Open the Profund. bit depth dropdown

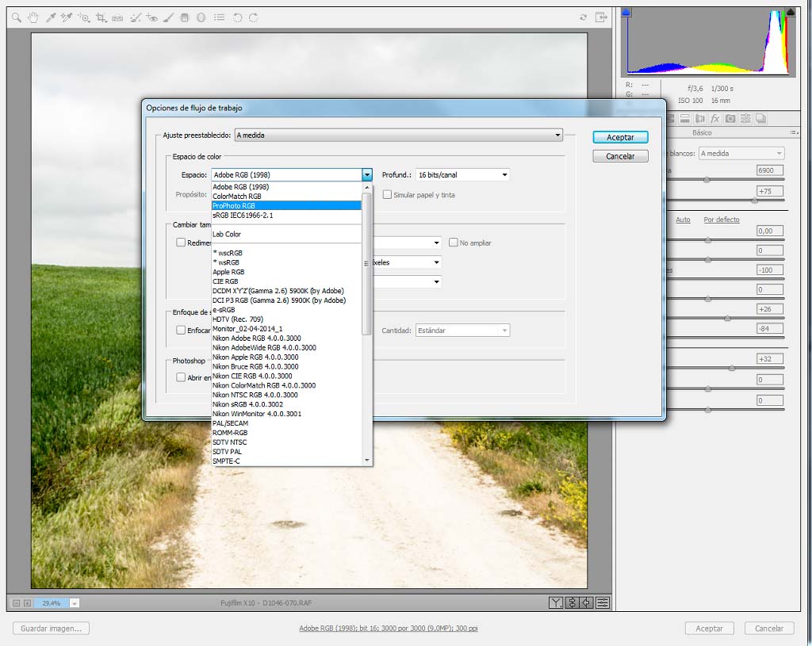pos(462,175)
